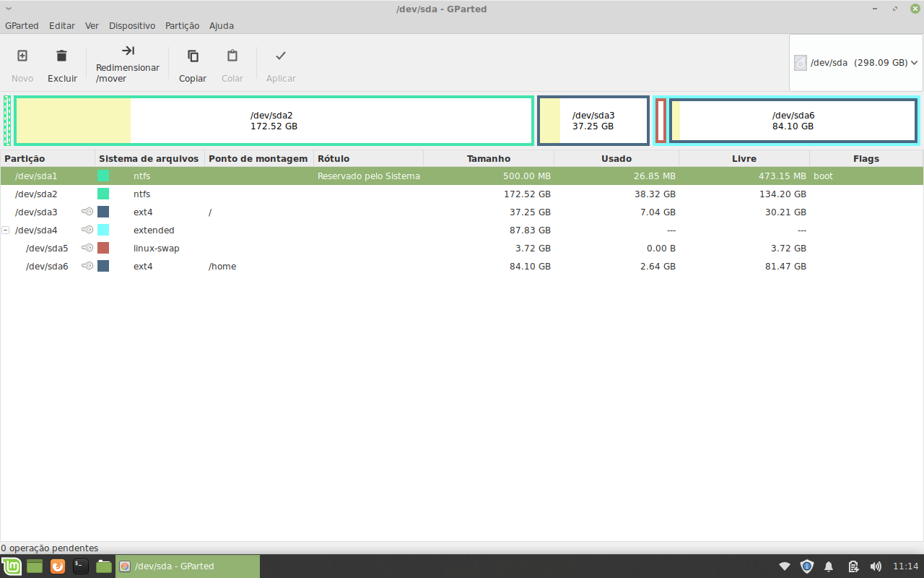This screenshot has width=924, height=578.
Task: Select the /dev/sda1 partition row
Action: 462,176
